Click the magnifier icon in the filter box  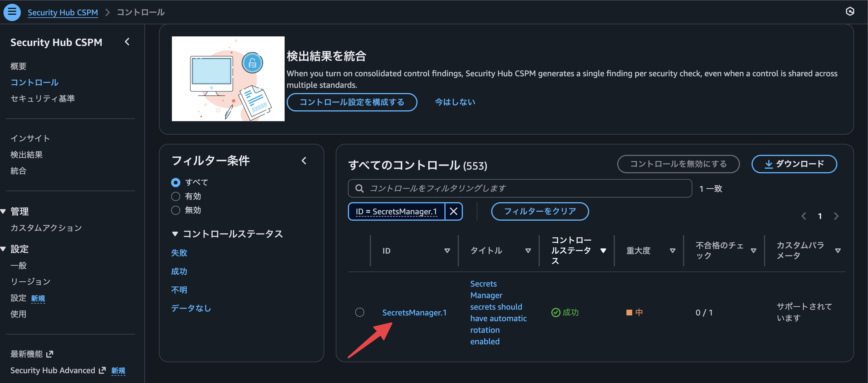coord(359,188)
